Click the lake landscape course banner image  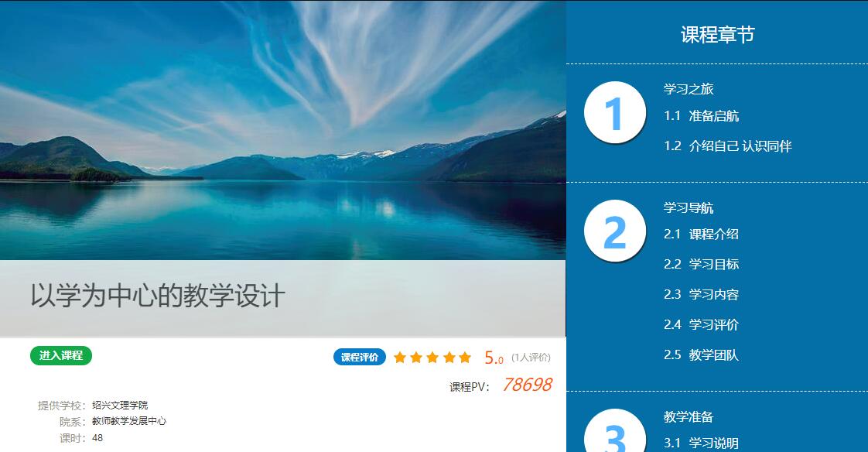283,130
